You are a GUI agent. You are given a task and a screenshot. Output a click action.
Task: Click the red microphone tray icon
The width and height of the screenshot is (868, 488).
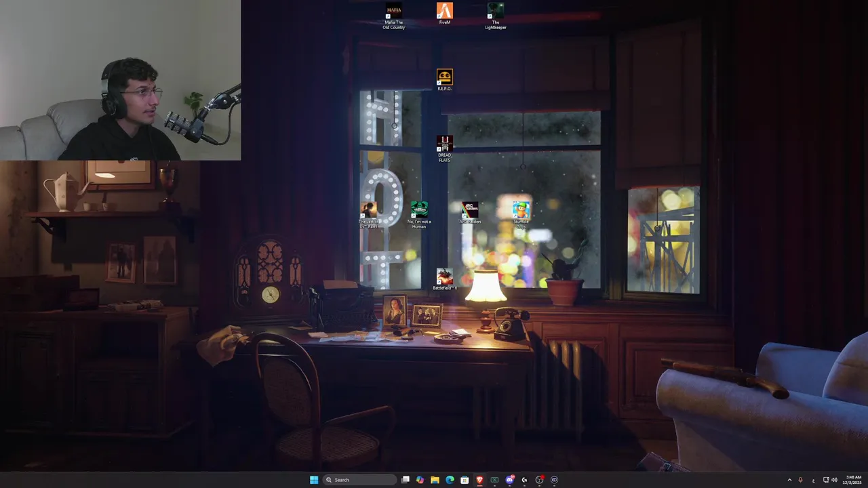coord(800,480)
